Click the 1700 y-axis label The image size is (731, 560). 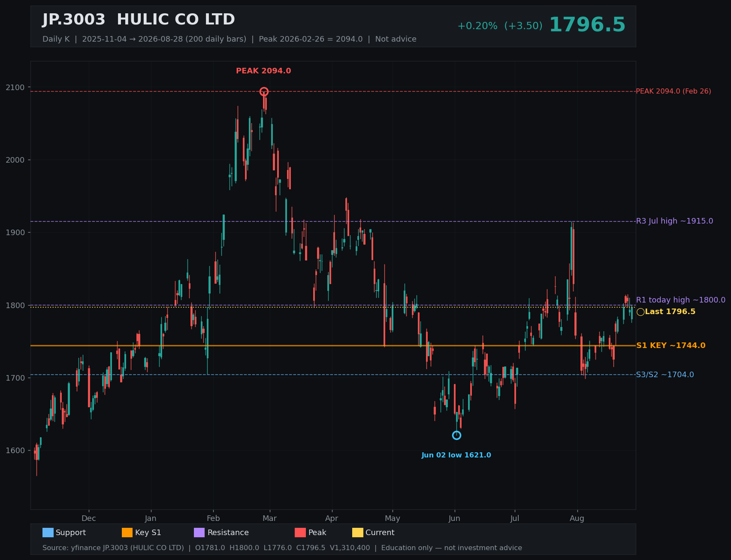(x=15, y=378)
